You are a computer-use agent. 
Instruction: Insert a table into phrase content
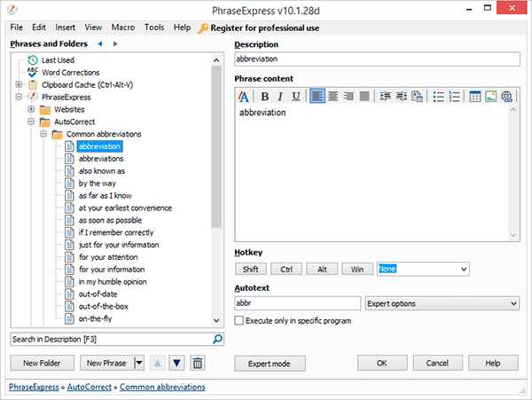tap(474, 97)
